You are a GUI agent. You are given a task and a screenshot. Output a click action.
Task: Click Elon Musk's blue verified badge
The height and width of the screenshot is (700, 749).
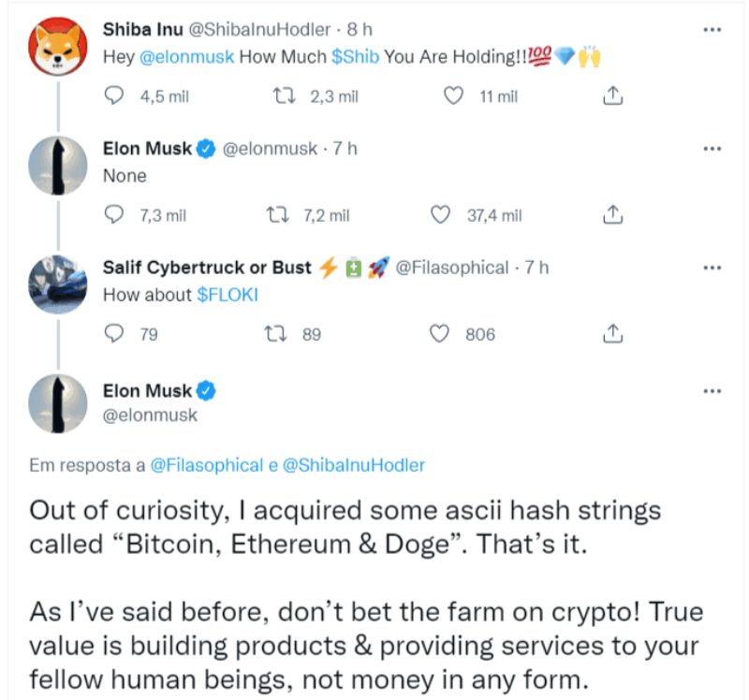(x=204, y=147)
